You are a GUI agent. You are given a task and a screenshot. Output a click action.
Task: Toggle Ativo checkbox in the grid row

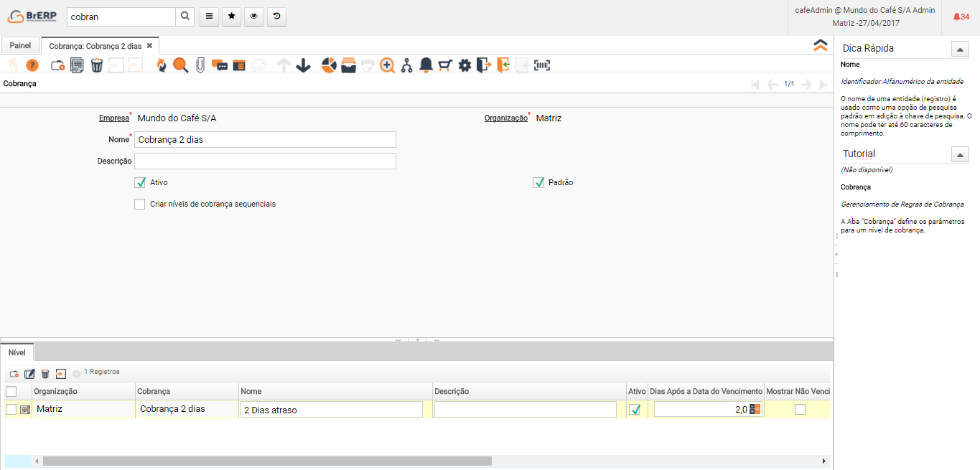tap(635, 410)
